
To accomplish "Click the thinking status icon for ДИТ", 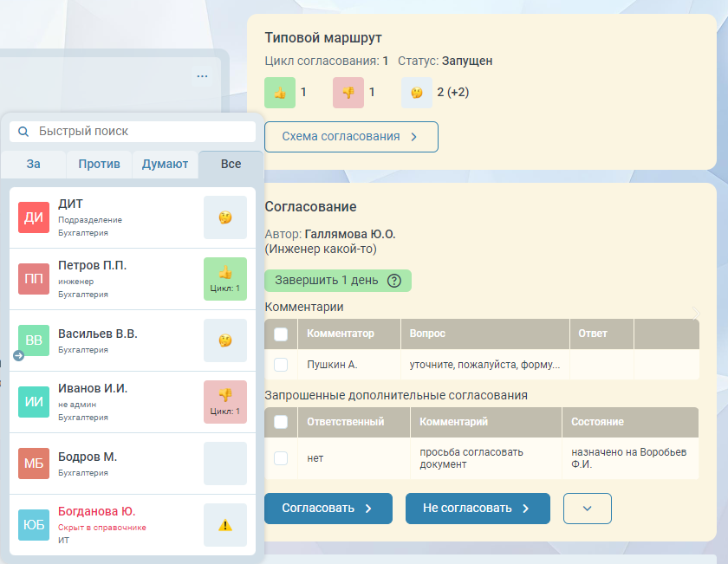I will pyautogui.click(x=225, y=217).
